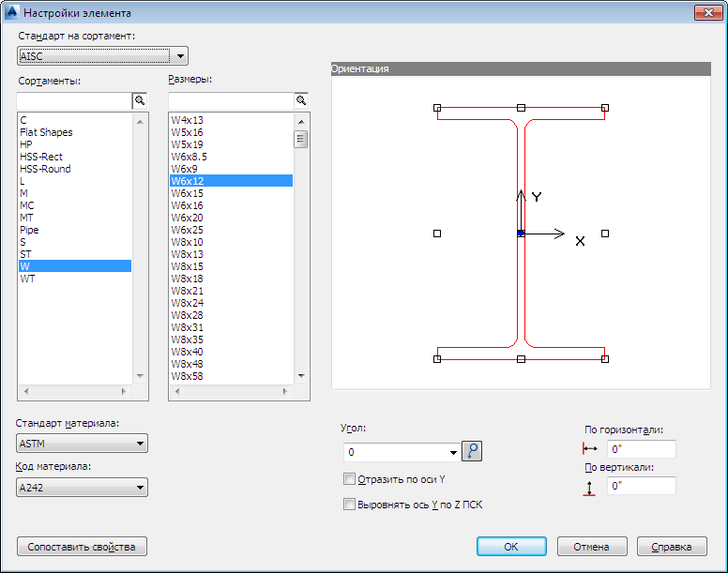The height and width of the screenshot is (573, 728).
Task: Enable the Отразить по оси Y checkbox
Action: point(349,479)
